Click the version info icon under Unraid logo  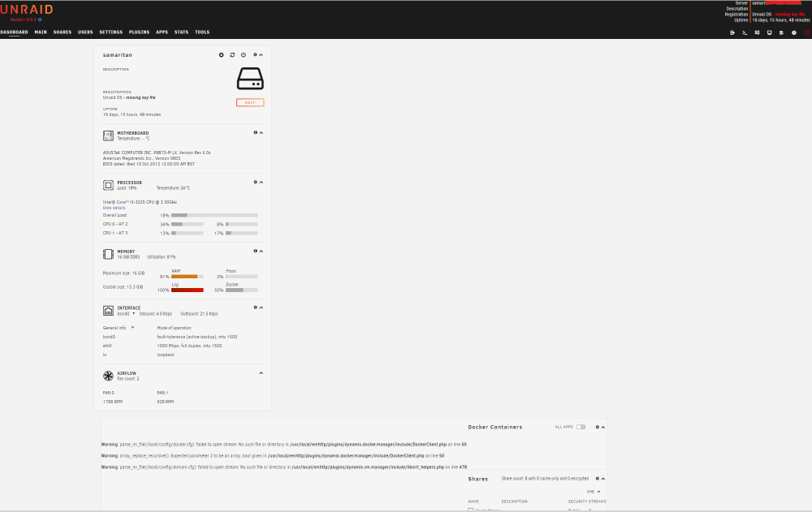[40, 19]
